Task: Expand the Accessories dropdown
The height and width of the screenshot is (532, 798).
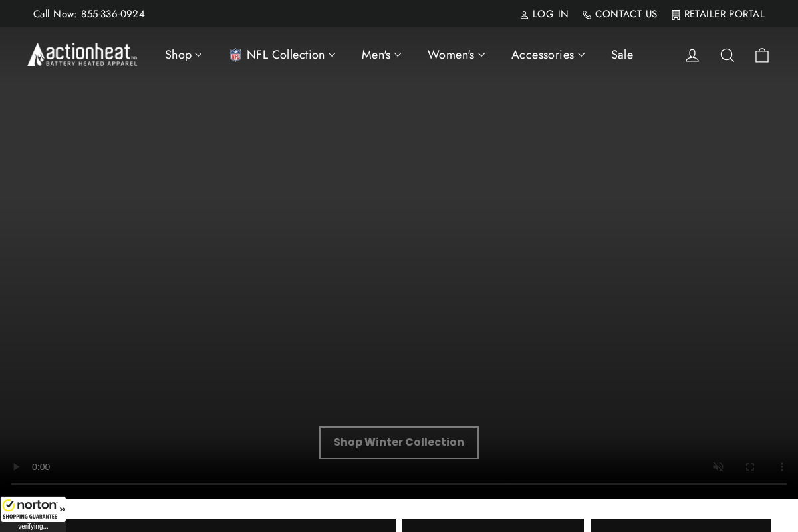Action: point(581,55)
